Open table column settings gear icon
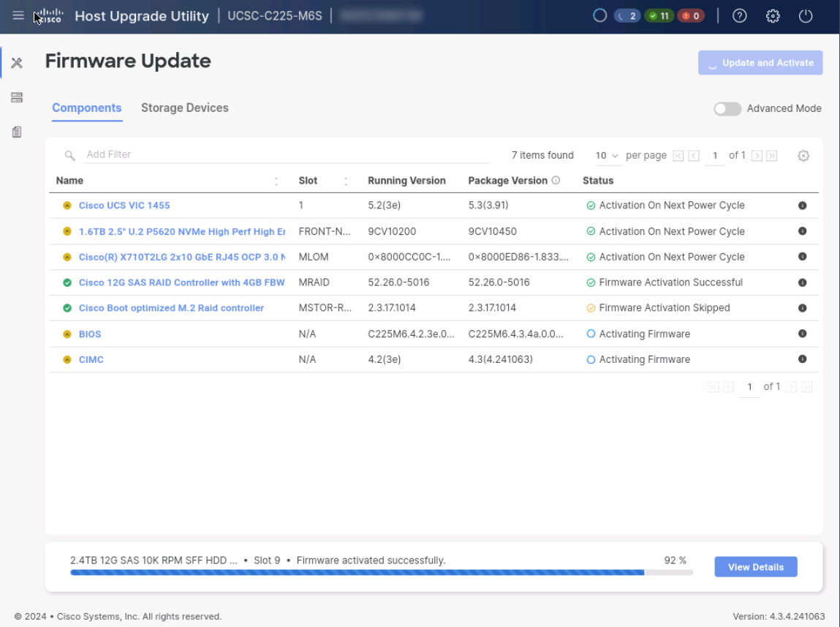 (803, 155)
